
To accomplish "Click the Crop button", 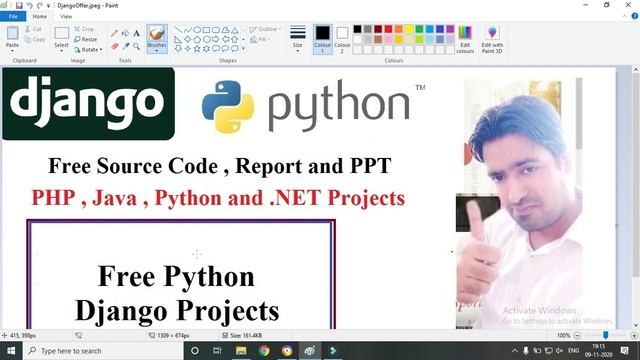I will (84, 29).
